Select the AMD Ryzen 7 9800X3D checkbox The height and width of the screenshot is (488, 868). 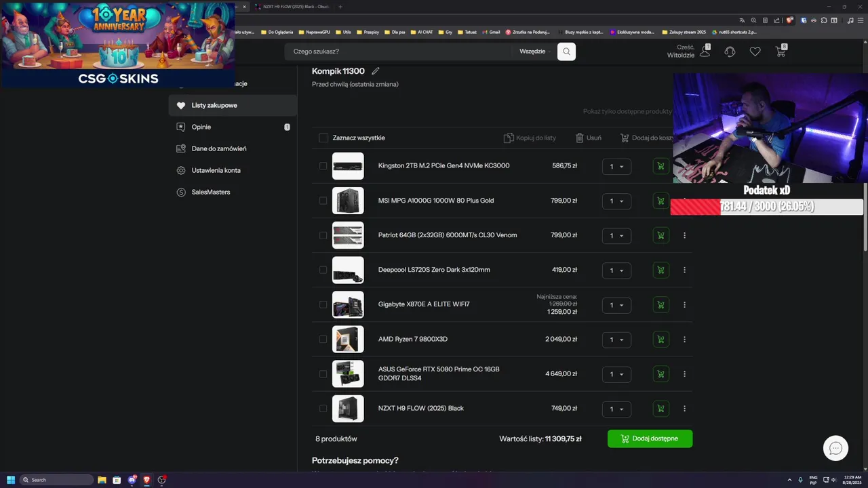pos(323,340)
